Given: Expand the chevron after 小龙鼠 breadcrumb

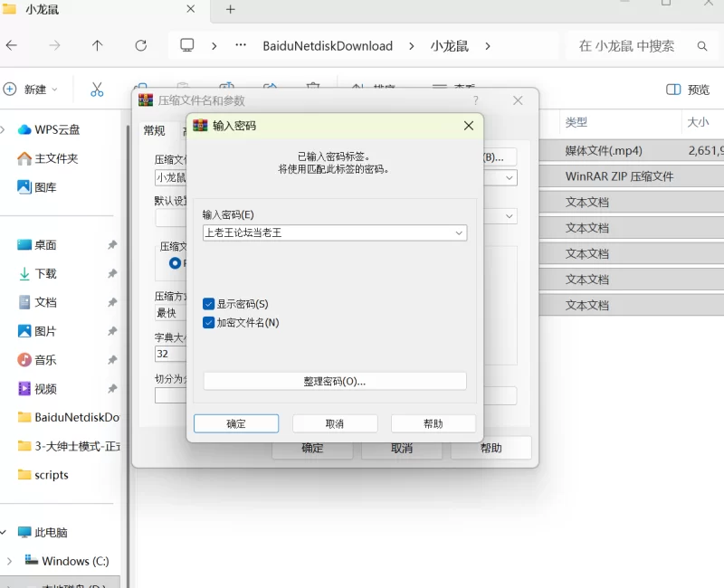Looking at the screenshot, I should point(488,46).
